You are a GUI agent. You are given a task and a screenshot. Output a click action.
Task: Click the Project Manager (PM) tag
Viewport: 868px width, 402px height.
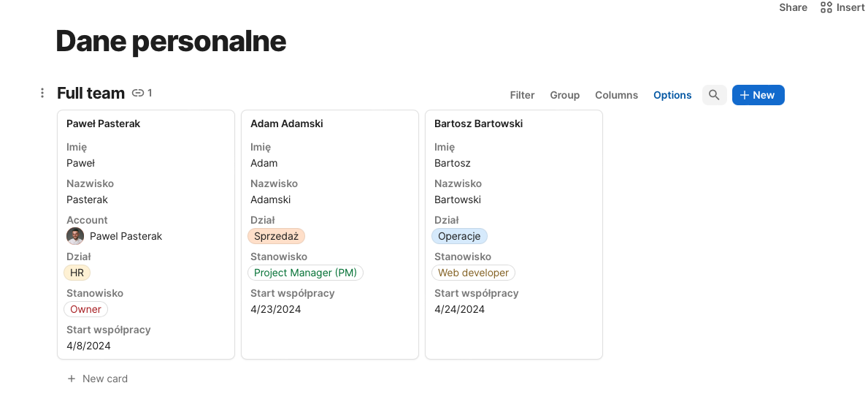[305, 273]
